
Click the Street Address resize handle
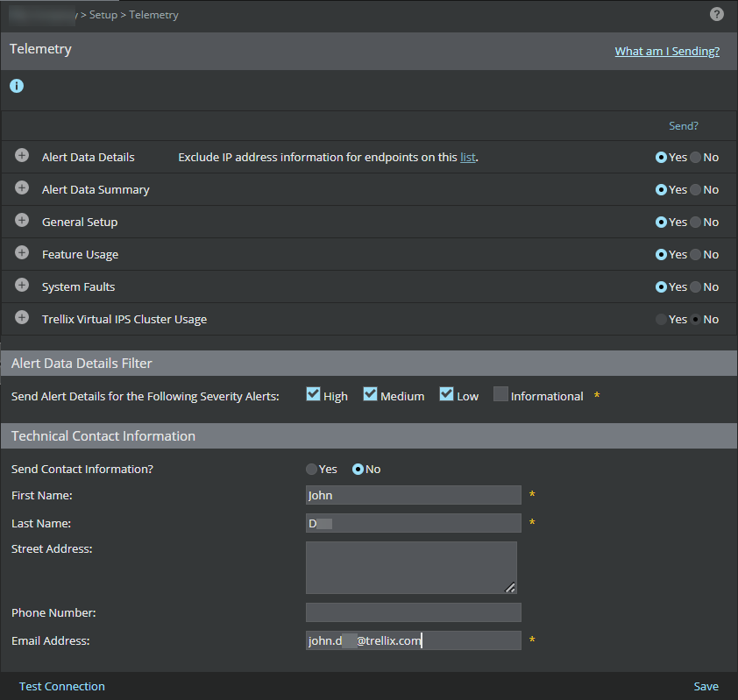(x=510, y=587)
